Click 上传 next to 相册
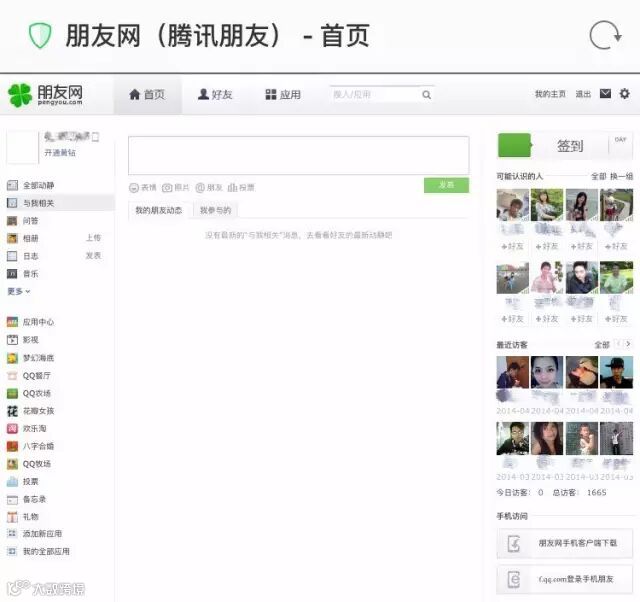Image resolution: width=640 pixels, height=602 pixels. click(x=93, y=238)
